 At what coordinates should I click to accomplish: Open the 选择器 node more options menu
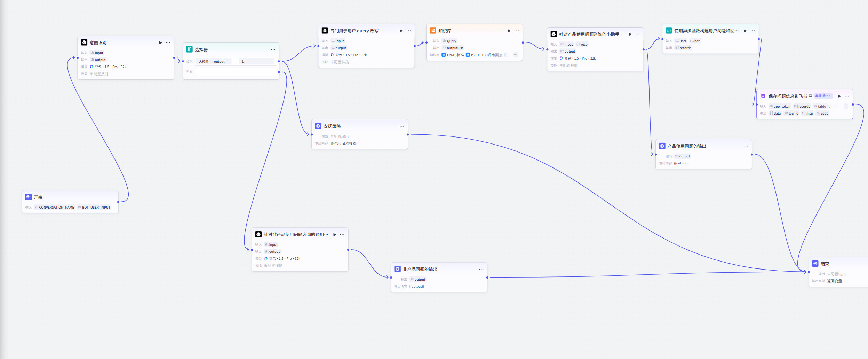273,50
